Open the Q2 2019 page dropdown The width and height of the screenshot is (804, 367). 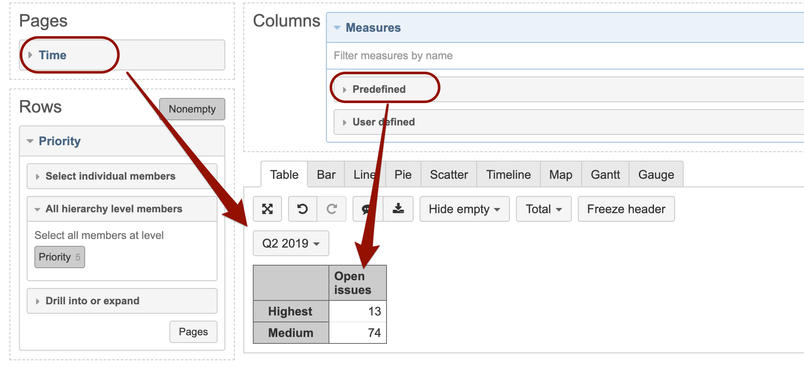[291, 243]
